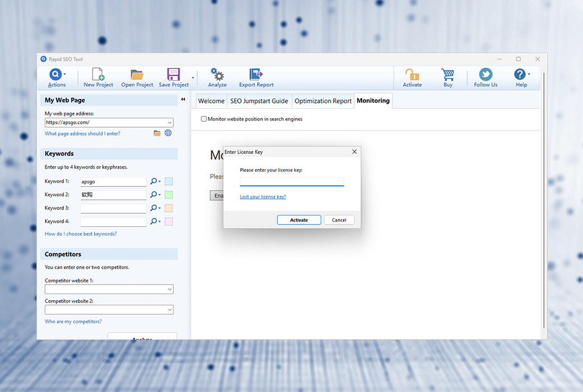The image size is (583, 392).
Task: Run Analyze from the gears toolbar icon
Action: pos(217,74)
